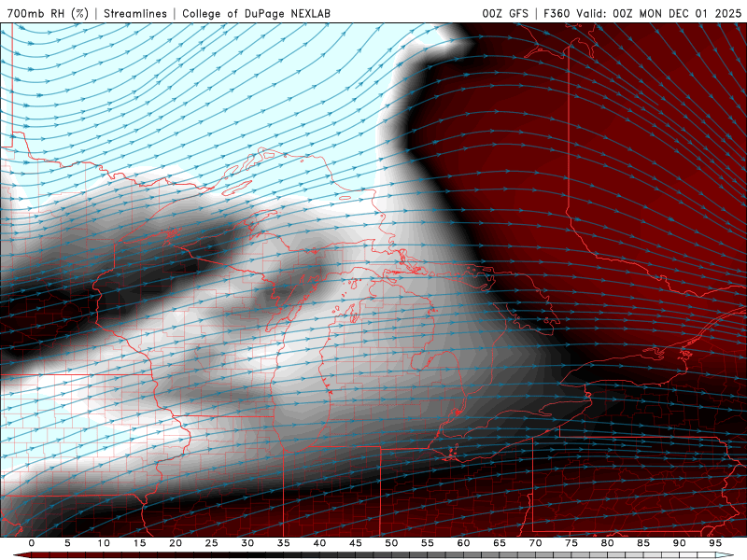This screenshot has height=560, width=747.
Task: Click the "00Z GFS" model run label
Action: click(505, 13)
